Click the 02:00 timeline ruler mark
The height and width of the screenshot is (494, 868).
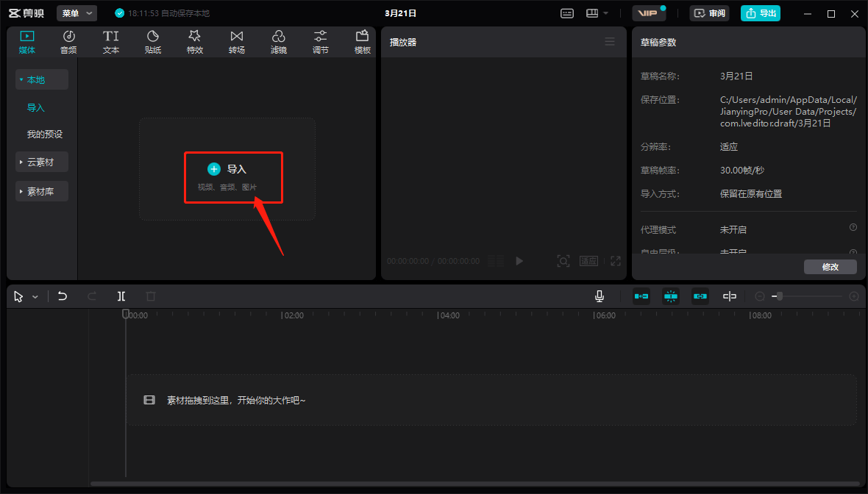[293, 315]
